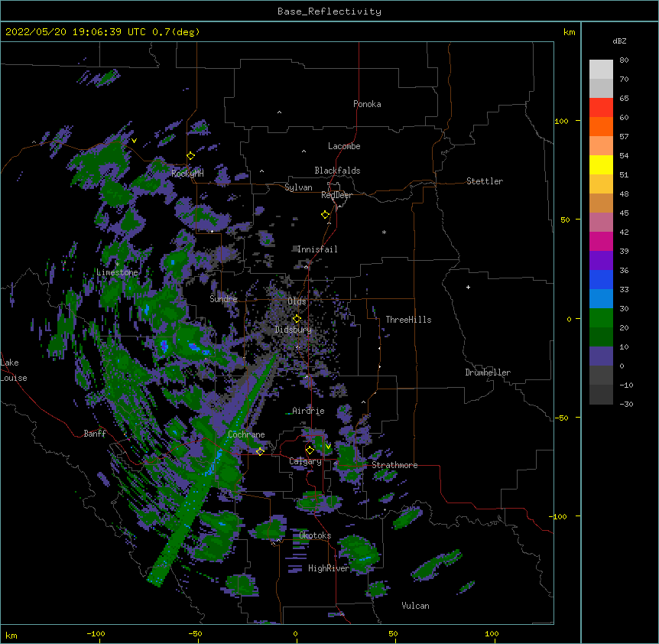This screenshot has width=659, height=644.
Task: Click the yellow diamond marker above Calgary
Action: pos(310,450)
